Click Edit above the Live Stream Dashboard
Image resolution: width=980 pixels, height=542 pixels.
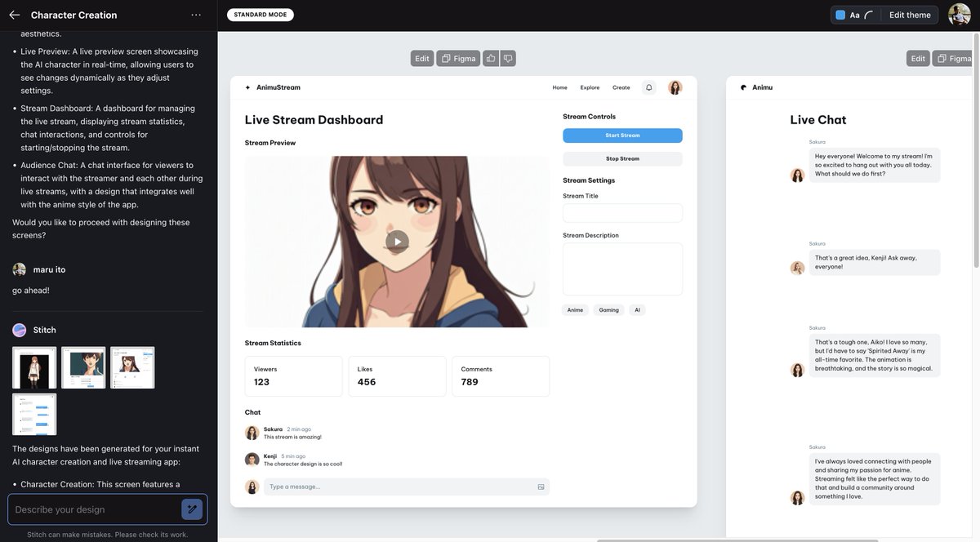[x=422, y=59]
